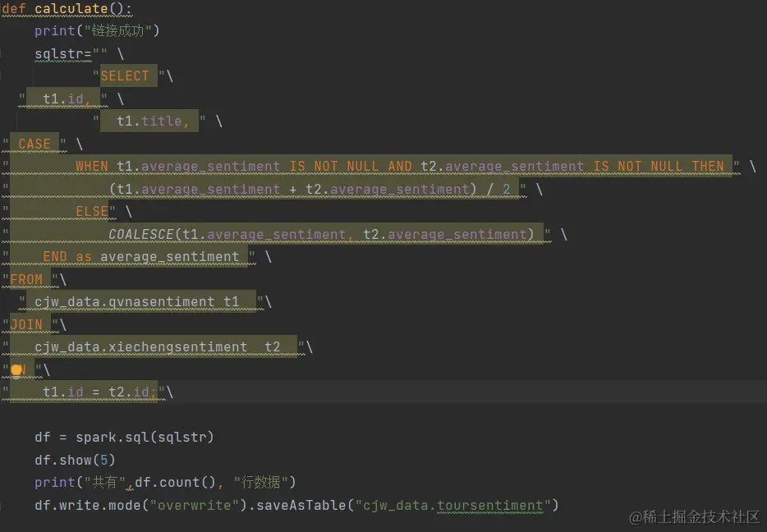
Task: Click the ELSE keyword
Action: click(x=92, y=211)
